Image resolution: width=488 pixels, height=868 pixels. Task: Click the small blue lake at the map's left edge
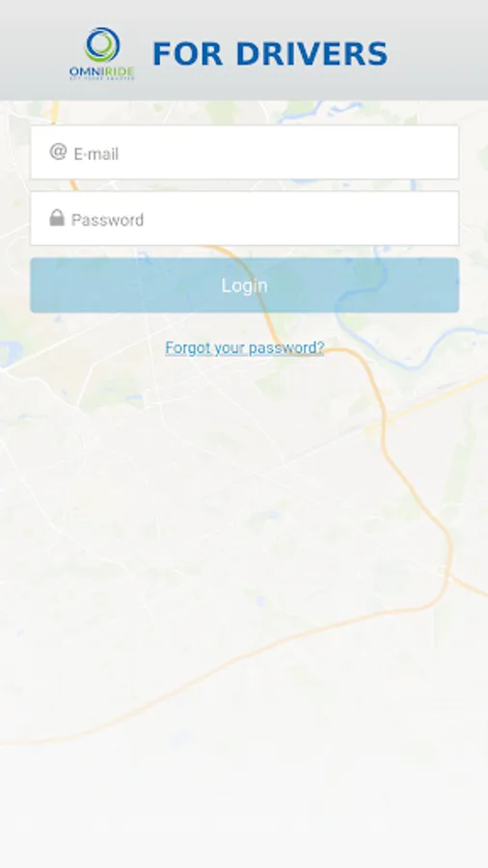tap(10, 353)
